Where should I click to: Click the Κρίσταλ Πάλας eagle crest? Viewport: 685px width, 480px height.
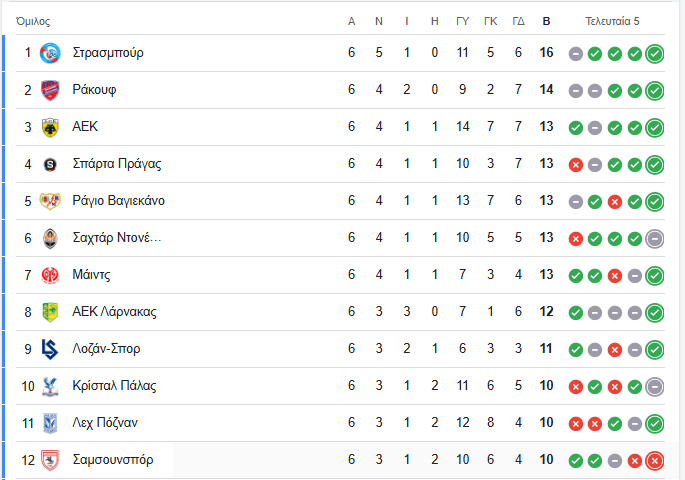click(50, 387)
